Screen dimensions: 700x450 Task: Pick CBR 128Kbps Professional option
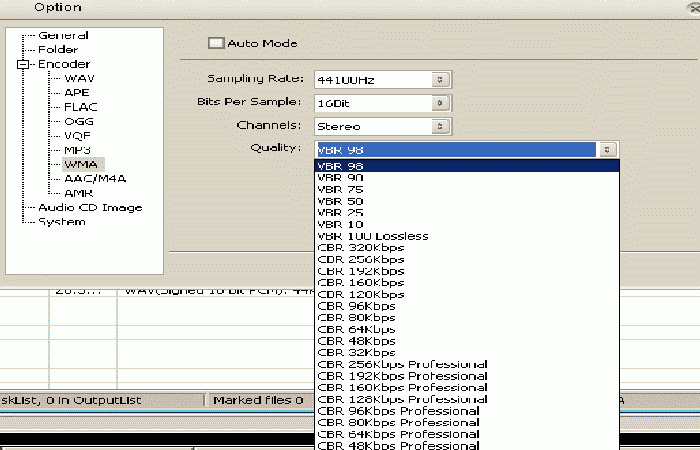(x=401, y=399)
